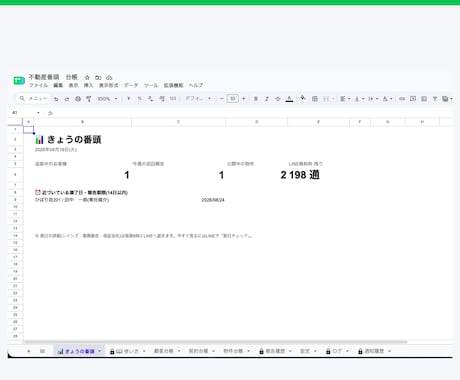Toggle bold formatting

[256, 99]
